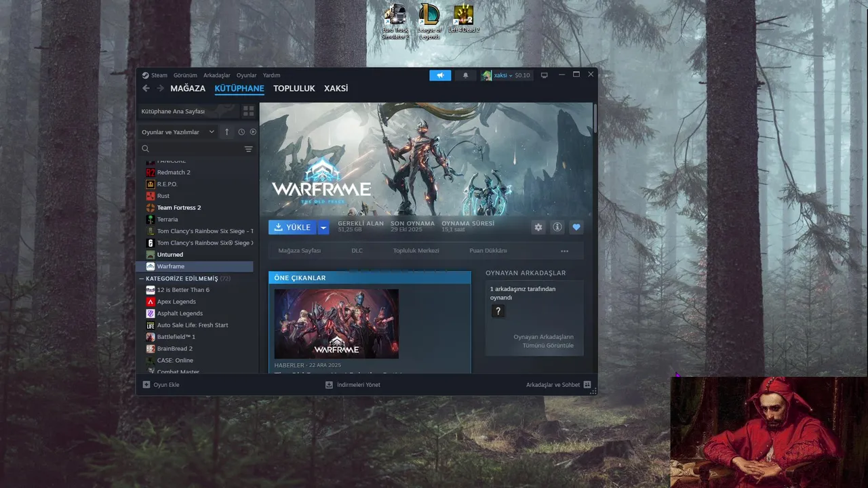Show Warframe game info icon
868x488 pixels.
tap(557, 228)
